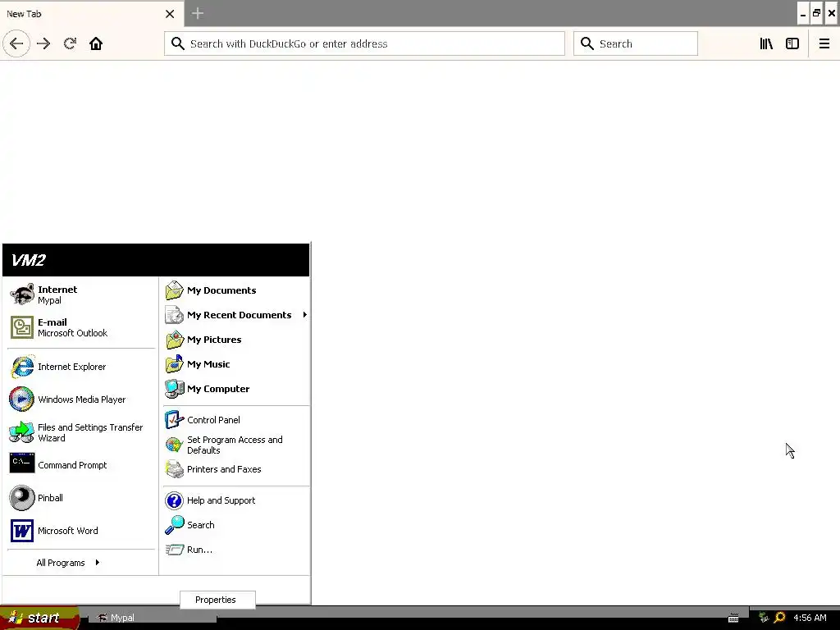The width and height of the screenshot is (840, 630).
Task: Open Microsoft Word
Action: pyautogui.click(x=81, y=531)
